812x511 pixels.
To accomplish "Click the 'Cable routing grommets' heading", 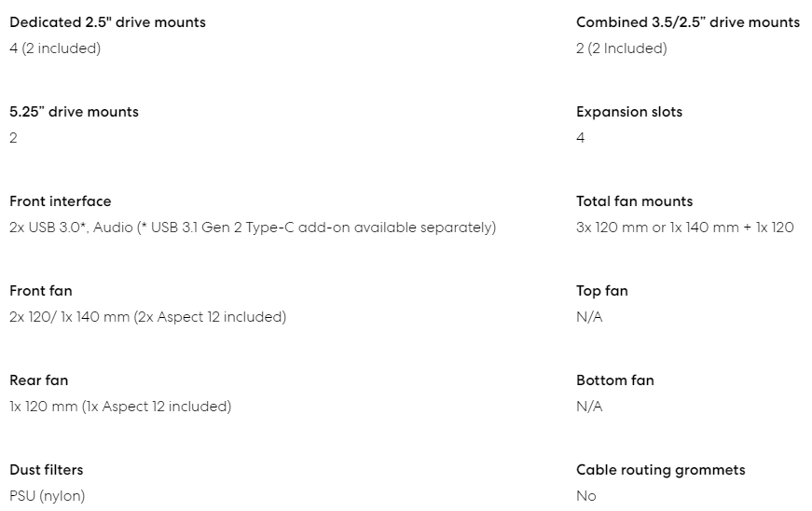I will (x=660, y=470).
